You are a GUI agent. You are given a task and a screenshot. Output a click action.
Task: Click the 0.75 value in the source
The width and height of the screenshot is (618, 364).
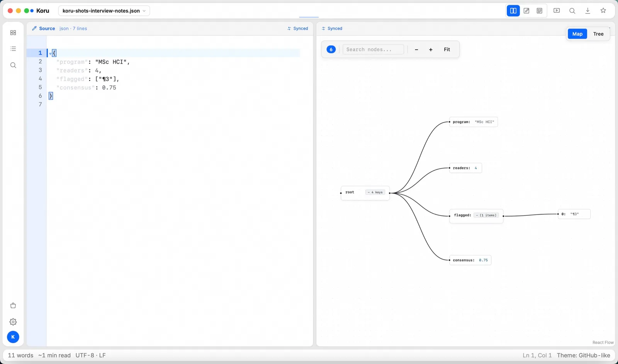tap(109, 88)
